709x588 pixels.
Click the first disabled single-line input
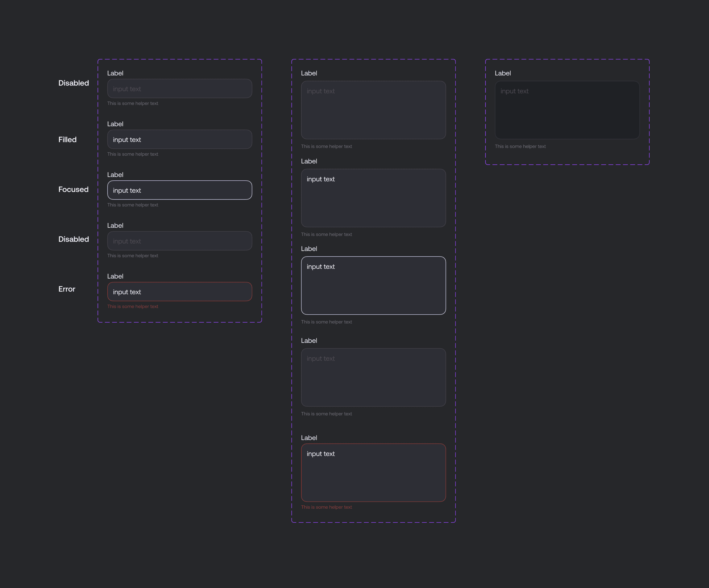[x=179, y=89]
